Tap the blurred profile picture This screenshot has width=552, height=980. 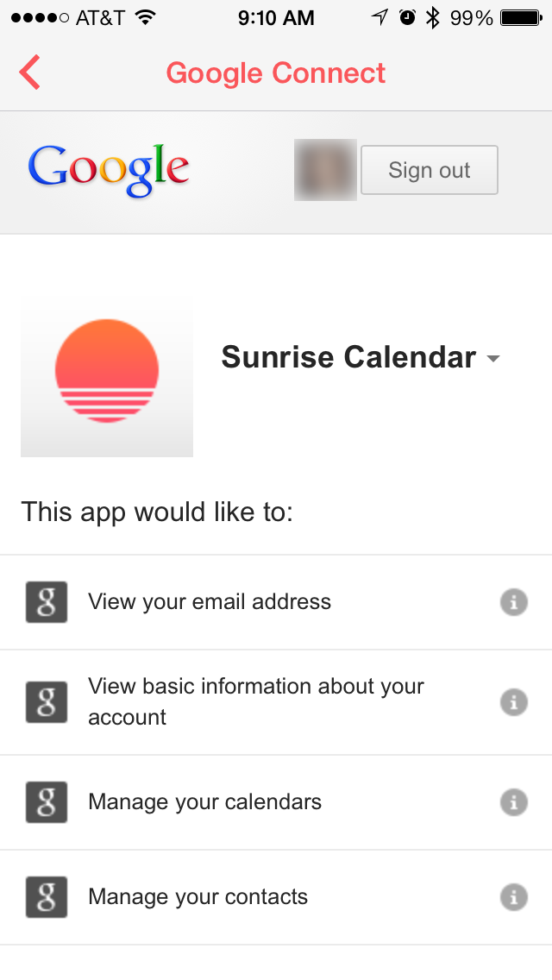(325, 170)
